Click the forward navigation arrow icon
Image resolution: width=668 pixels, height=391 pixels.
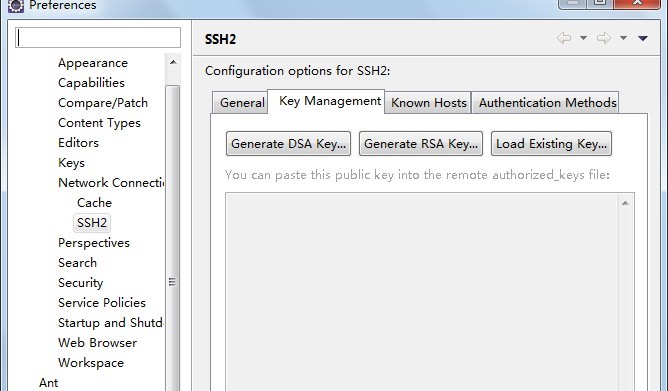coord(604,38)
